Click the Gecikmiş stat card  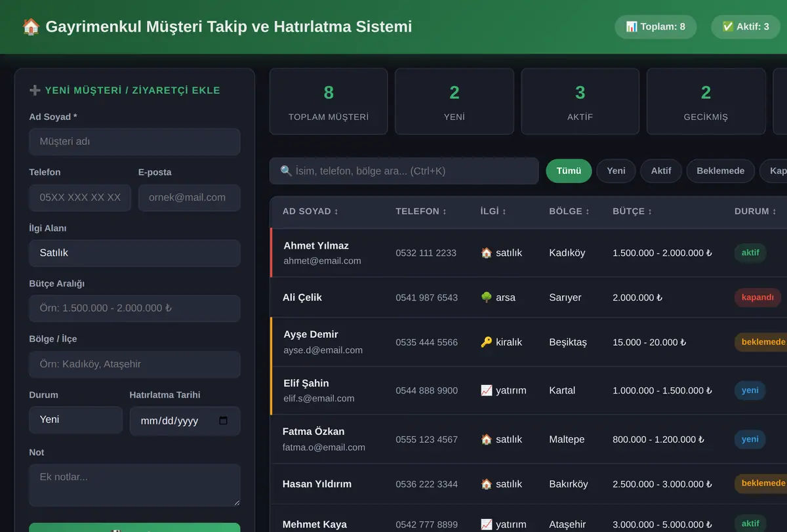(706, 102)
